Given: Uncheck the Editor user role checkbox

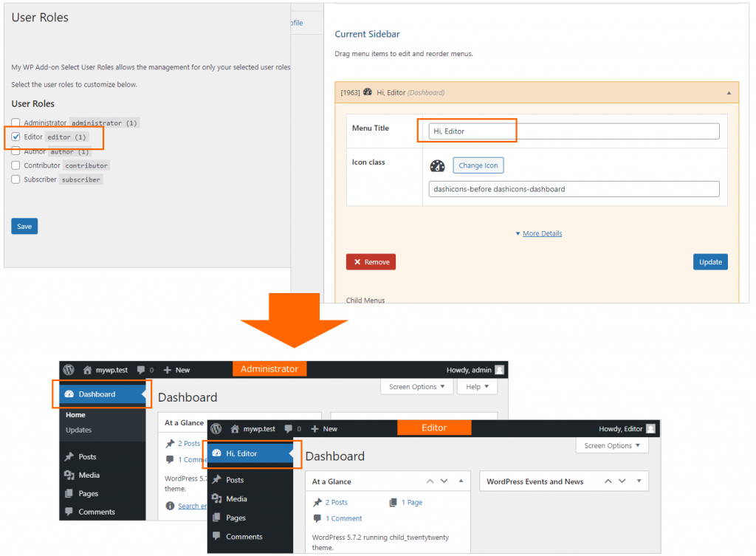Looking at the screenshot, I should (x=16, y=137).
